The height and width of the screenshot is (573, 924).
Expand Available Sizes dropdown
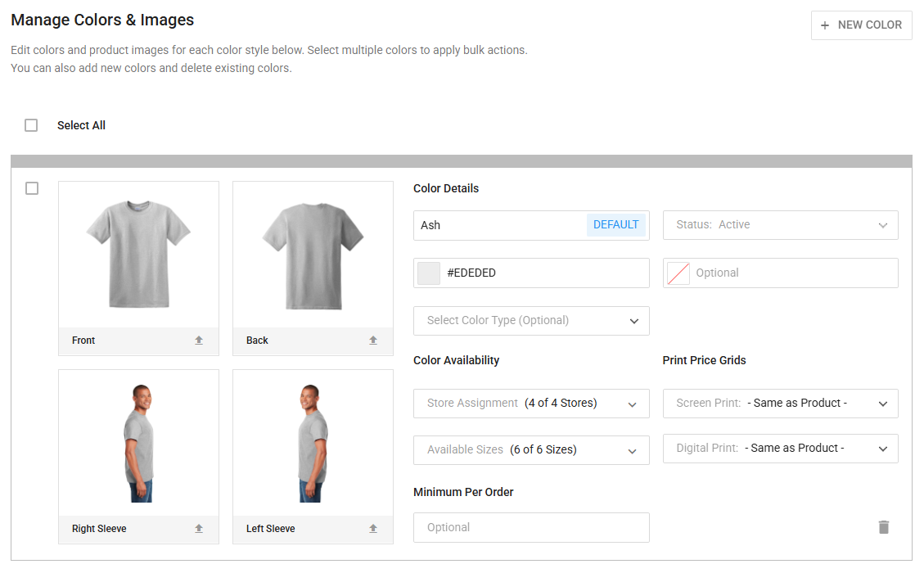tap(531, 450)
